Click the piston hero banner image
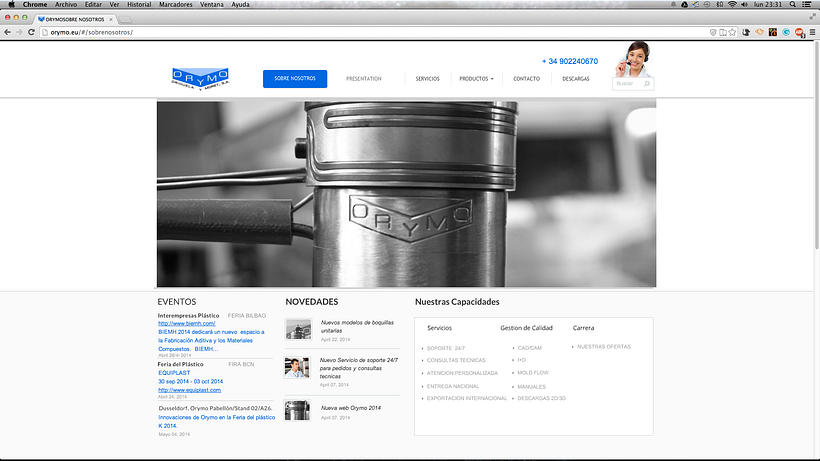This screenshot has width=820, height=461. pyautogui.click(x=406, y=194)
